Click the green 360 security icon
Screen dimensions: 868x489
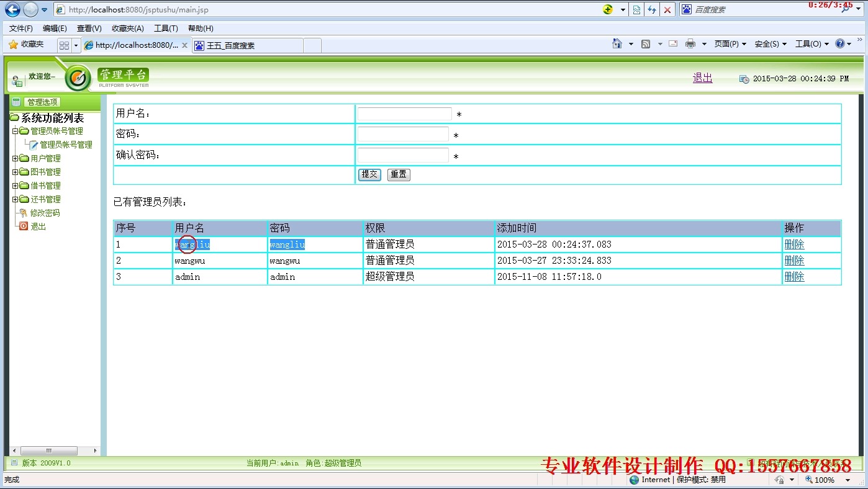coord(608,9)
